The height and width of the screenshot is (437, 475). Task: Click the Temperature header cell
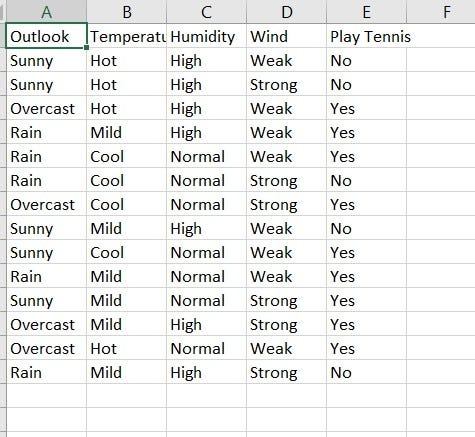[126, 36]
